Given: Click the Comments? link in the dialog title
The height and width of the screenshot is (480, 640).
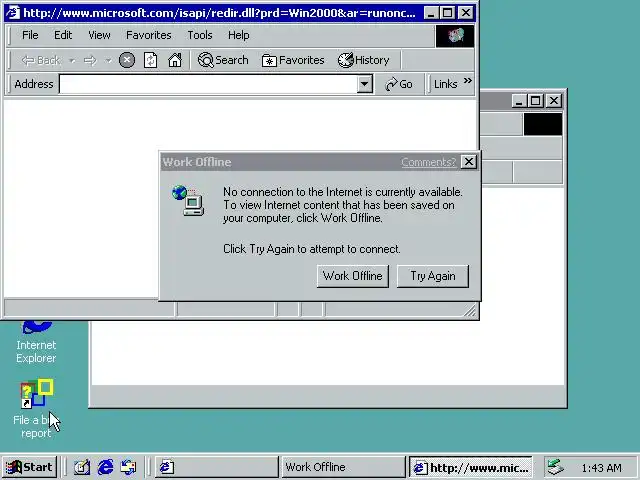Looking at the screenshot, I should (428, 162).
